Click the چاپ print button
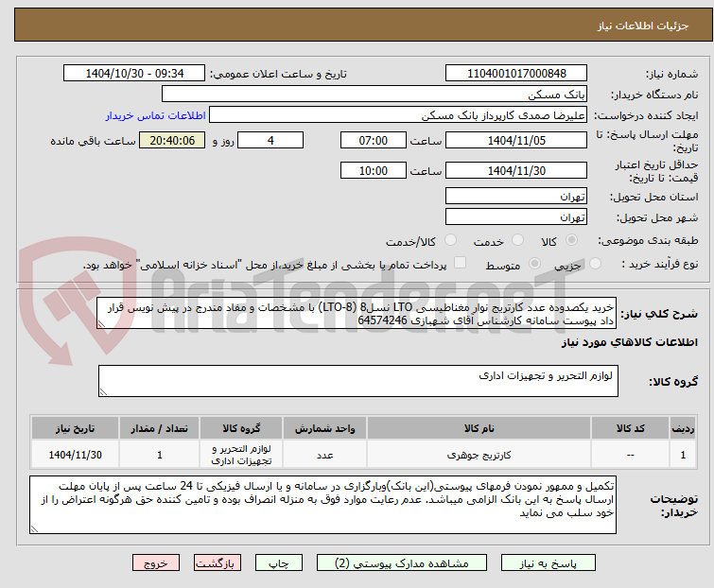Screen dimensions: 714x588 (279, 563)
